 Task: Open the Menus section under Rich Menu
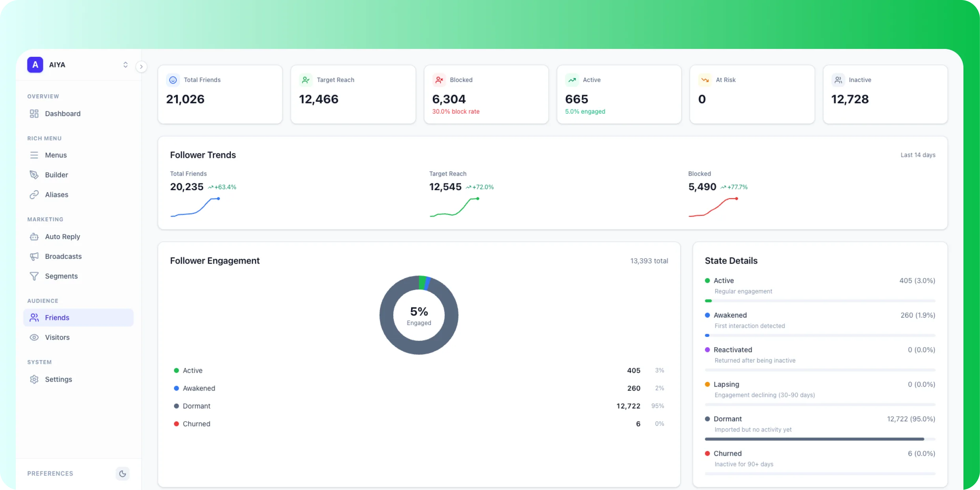click(56, 155)
